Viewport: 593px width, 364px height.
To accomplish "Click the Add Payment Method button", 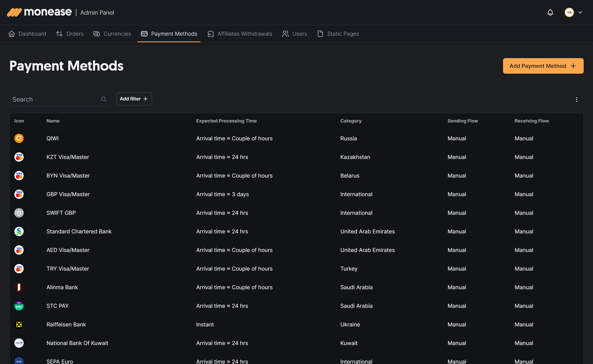I will tap(543, 66).
